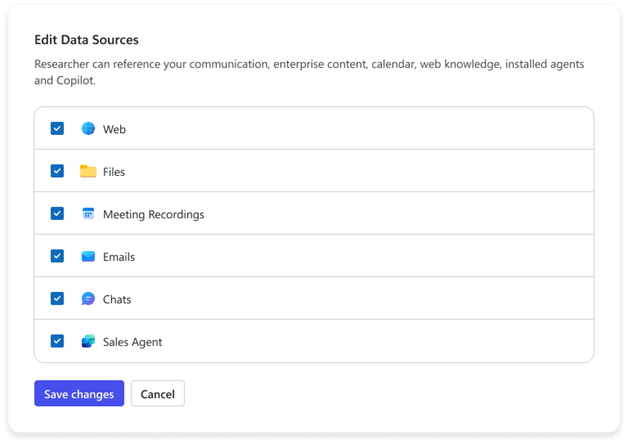
Task: Click the Sales Agent icon
Action: [x=88, y=342]
